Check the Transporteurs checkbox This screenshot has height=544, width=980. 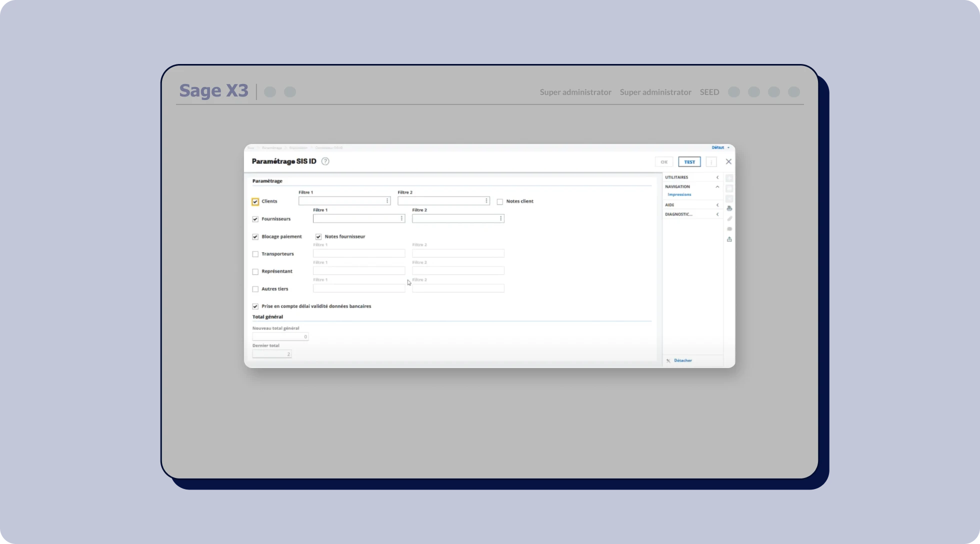pos(255,254)
